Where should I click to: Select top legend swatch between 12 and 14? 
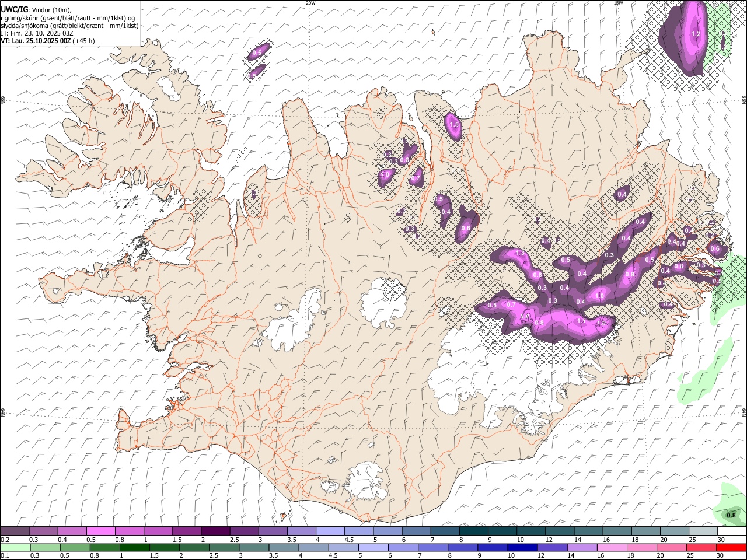[x=560, y=531]
